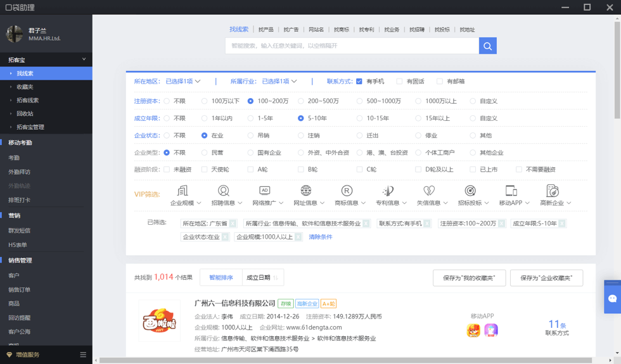Image resolution: width=621 pixels, height=364 pixels.
Task: Click the keyword search input field
Action: (x=352, y=46)
